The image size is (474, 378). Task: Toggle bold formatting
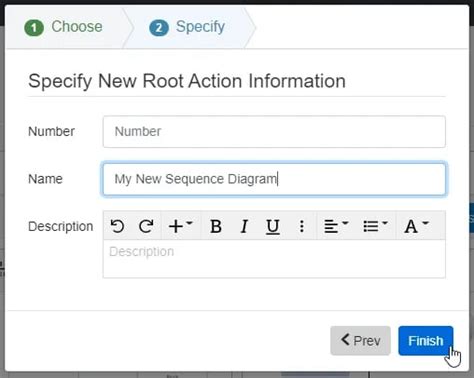pyautogui.click(x=216, y=226)
